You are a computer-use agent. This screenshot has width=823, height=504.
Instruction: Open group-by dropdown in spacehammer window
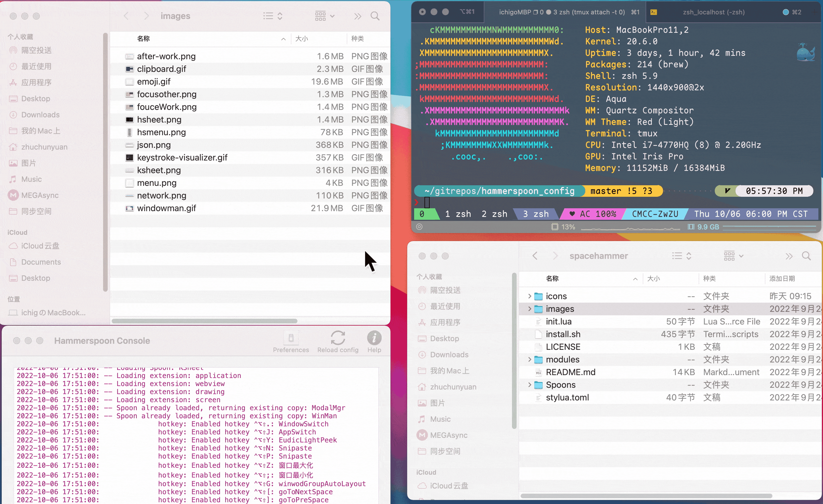click(x=733, y=256)
